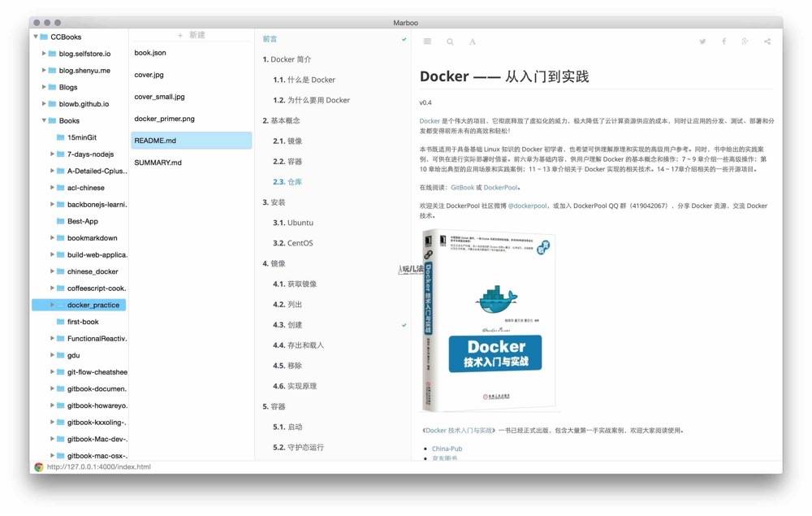Click the Chrome browser icon in status bar
This screenshot has height=516, width=812.
[39, 466]
